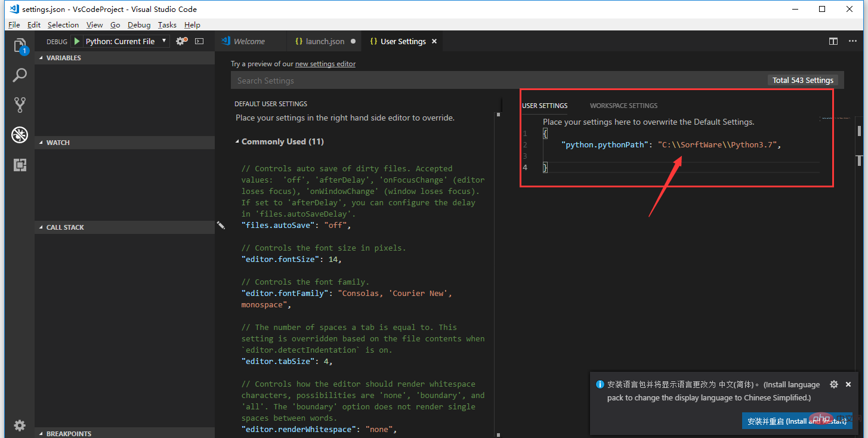Expand the BREAKPOINTS section
This screenshot has height=438, width=868.
(x=124, y=433)
